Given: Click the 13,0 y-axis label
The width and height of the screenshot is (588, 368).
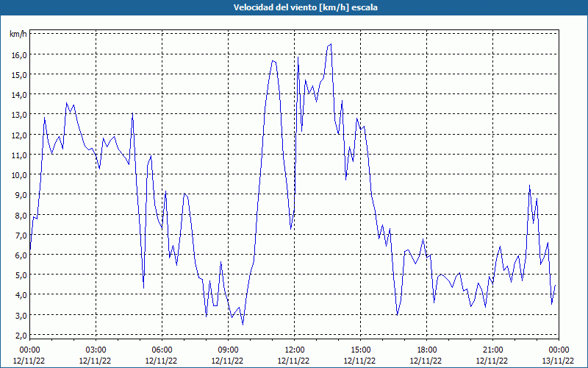Looking at the screenshot, I should [x=20, y=115].
